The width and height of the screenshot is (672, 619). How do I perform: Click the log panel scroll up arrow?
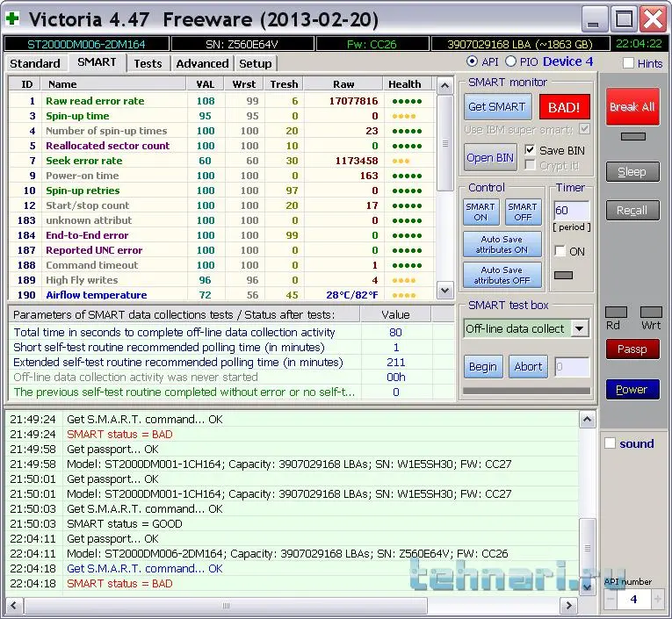tap(587, 420)
